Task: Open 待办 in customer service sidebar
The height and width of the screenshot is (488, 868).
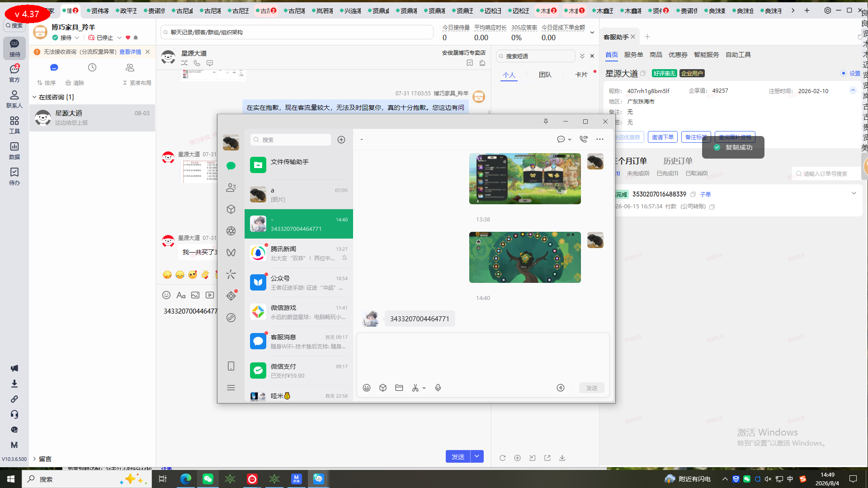Action: pos(14,176)
